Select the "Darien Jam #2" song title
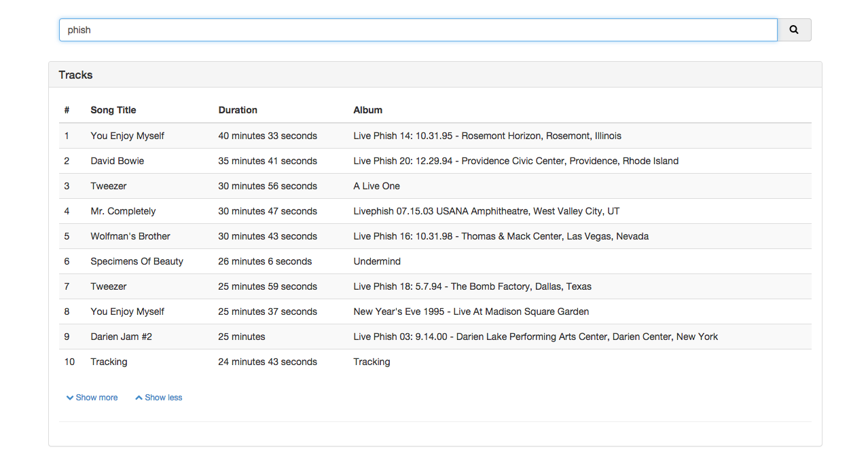 tap(122, 337)
